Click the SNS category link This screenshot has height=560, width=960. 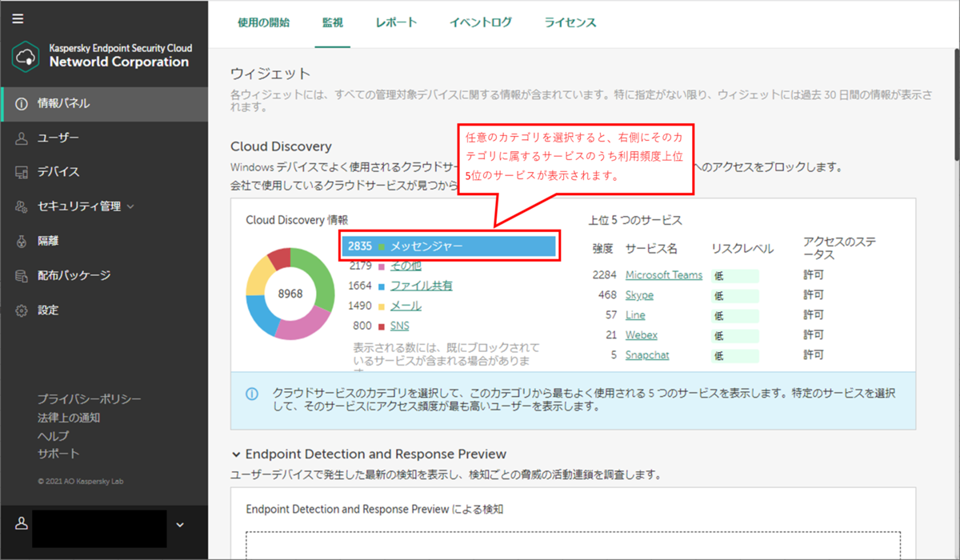pos(399,326)
